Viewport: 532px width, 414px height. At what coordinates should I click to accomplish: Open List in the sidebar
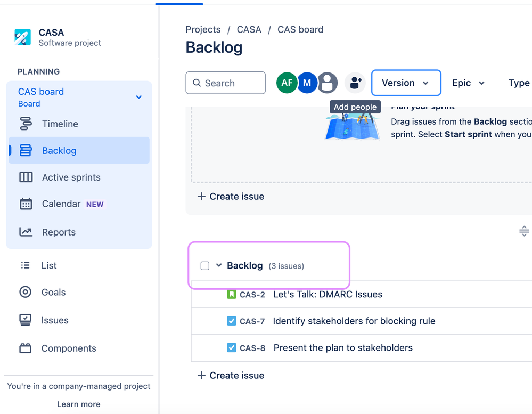[x=79, y=265]
